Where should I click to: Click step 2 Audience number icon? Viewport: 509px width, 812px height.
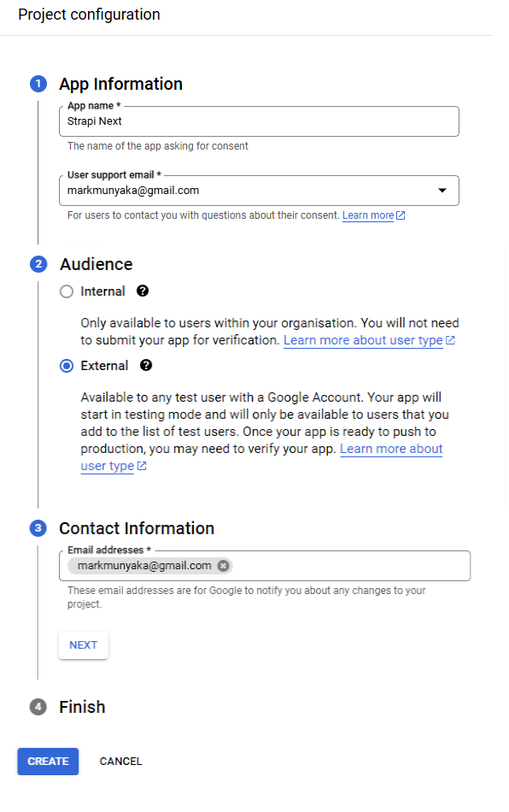tap(38, 264)
